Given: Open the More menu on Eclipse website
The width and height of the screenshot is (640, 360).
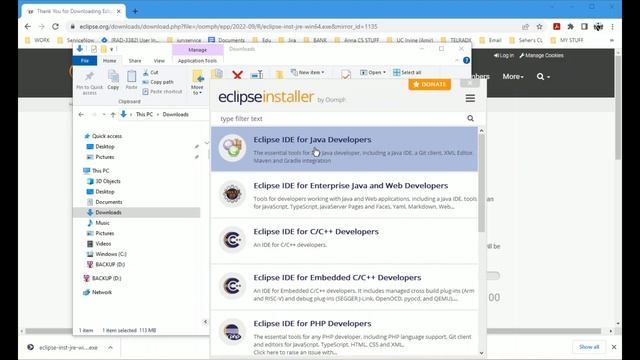Looking at the screenshot, I should point(513,76).
